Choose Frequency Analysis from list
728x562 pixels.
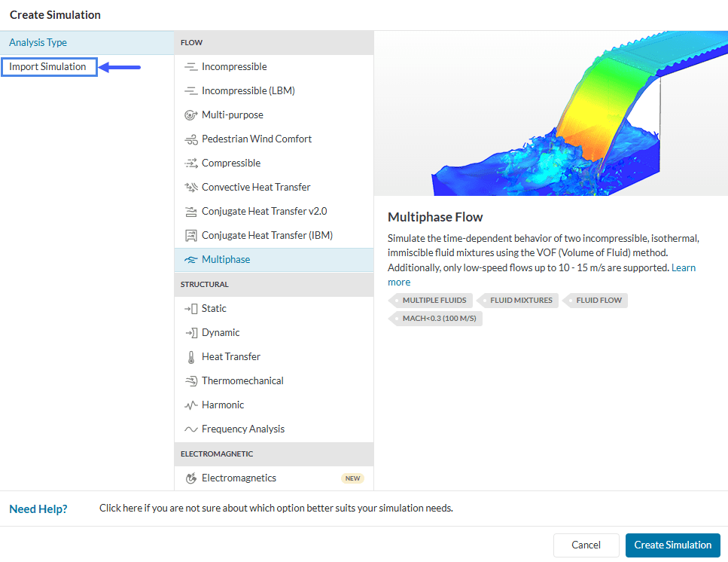(x=242, y=429)
